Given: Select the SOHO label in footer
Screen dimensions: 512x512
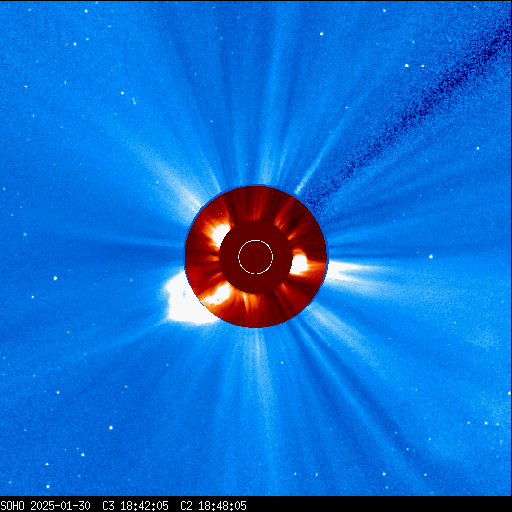Looking at the screenshot, I should click(x=12, y=506).
